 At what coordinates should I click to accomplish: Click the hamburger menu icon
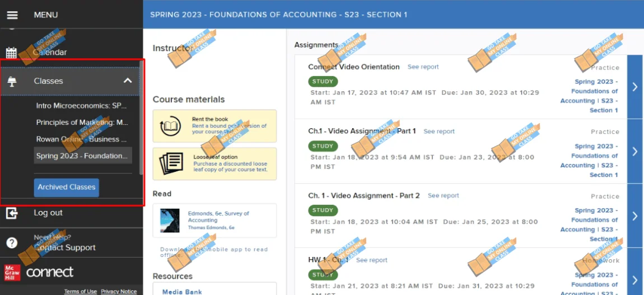12,15
